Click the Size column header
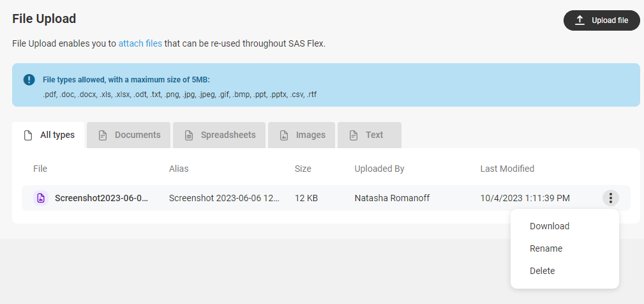Screen dimensions: 644x304 (303, 169)
